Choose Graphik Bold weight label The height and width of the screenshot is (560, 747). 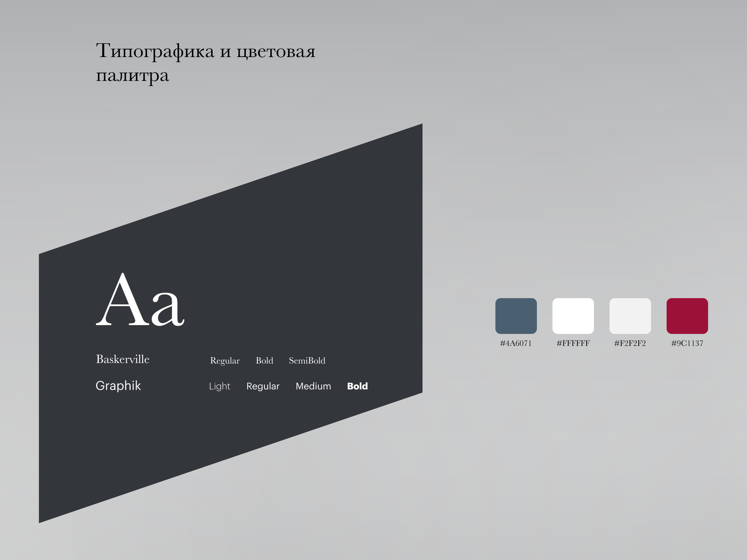[357, 386]
